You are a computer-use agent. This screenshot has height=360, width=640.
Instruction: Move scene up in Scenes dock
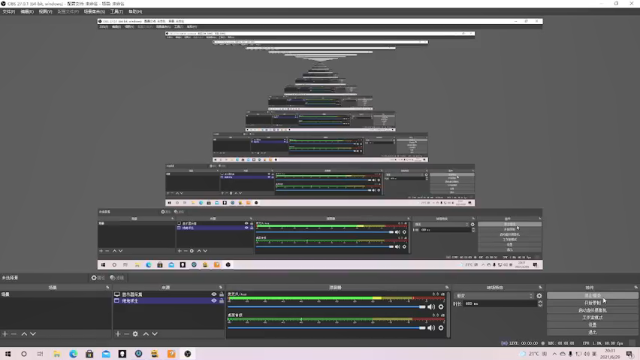pyautogui.click(x=24, y=334)
